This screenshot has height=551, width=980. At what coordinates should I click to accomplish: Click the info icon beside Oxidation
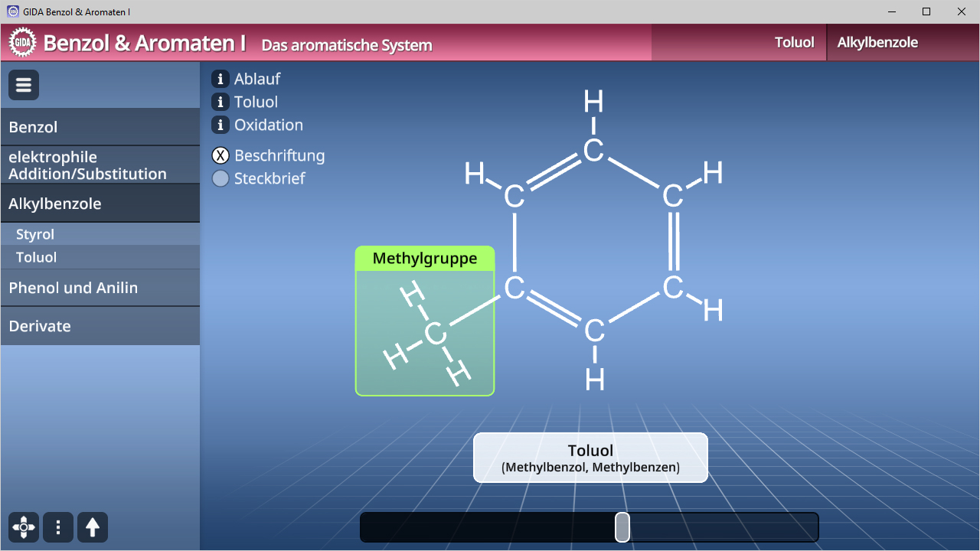coord(220,125)
